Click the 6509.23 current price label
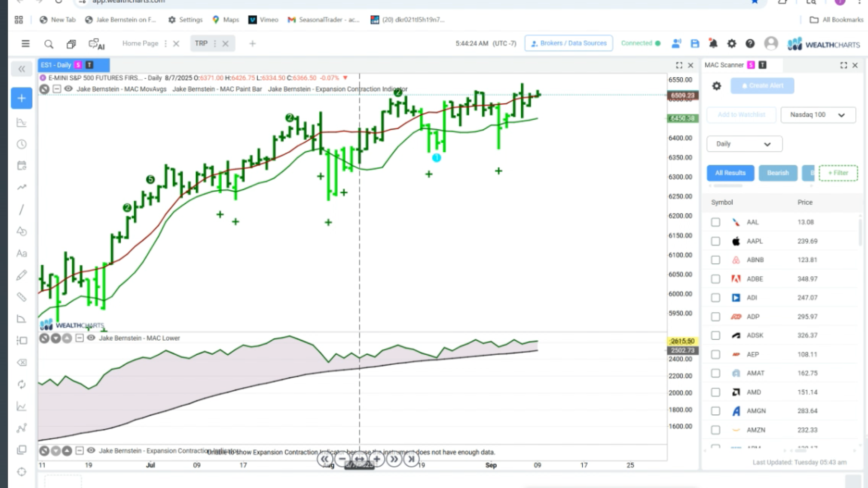 [x=683, y=95]
